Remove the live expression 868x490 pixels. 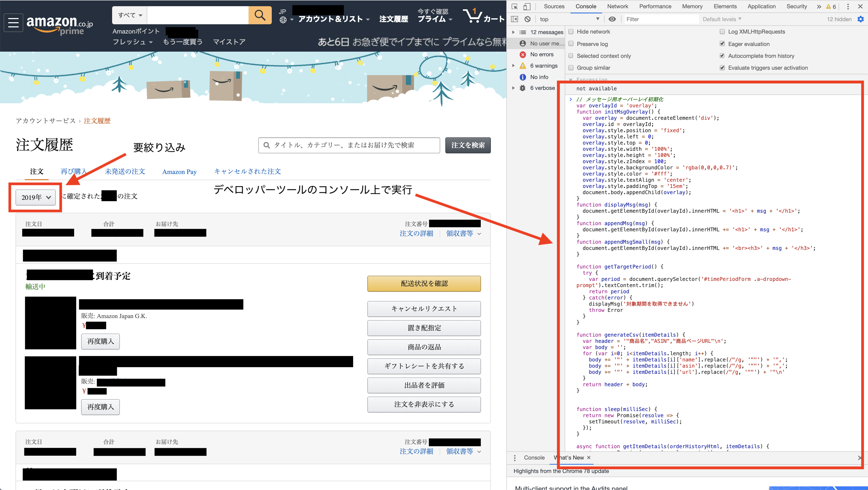pyautogui.click(x=570, y=80)
